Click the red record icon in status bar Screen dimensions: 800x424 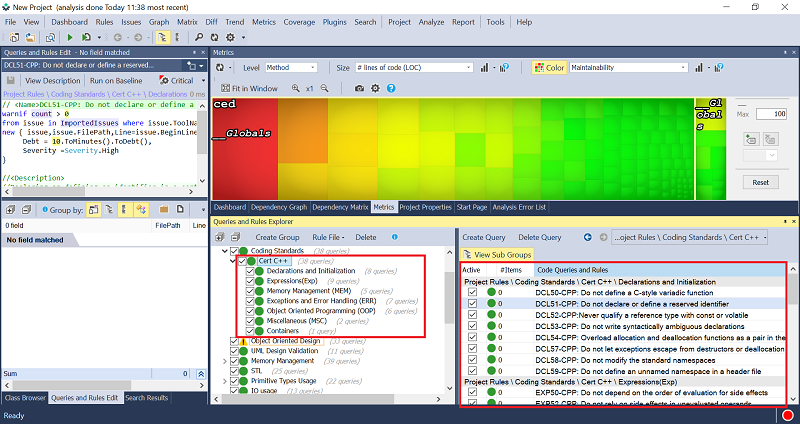pos(788,415)
